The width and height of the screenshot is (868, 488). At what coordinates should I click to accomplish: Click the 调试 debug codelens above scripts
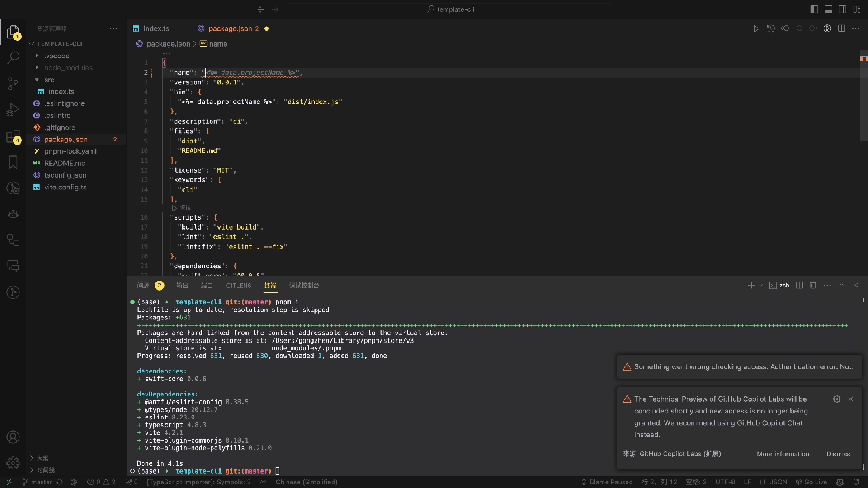point(181,208)
